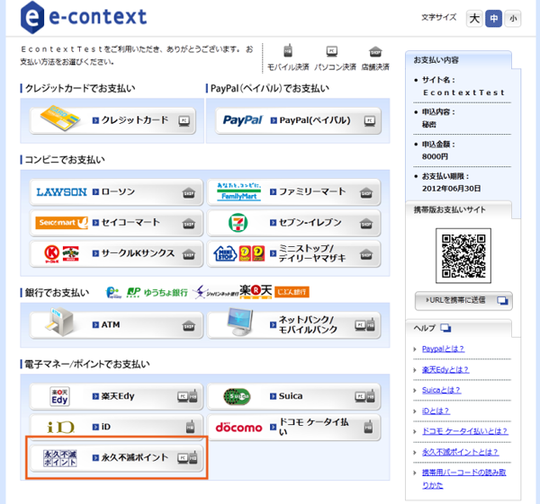Click the PC payment legend icon
Screen dimensions: 540x504
pyautogui.click(x=332, y=52)
